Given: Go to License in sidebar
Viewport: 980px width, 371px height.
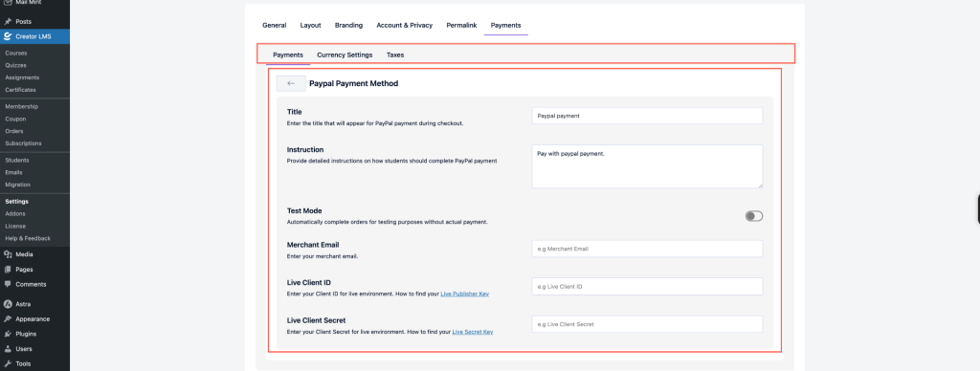Looking at the screenshot, I should 15,226.
